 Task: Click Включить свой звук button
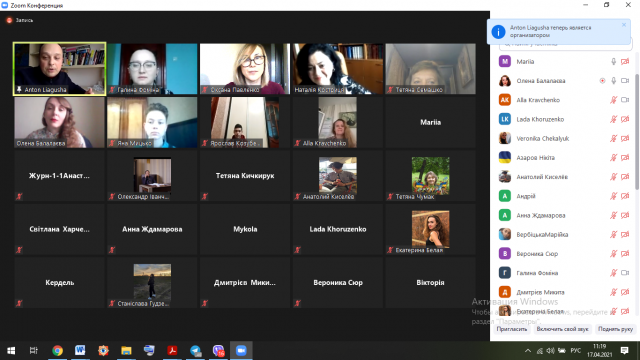(x=562, y=329)
